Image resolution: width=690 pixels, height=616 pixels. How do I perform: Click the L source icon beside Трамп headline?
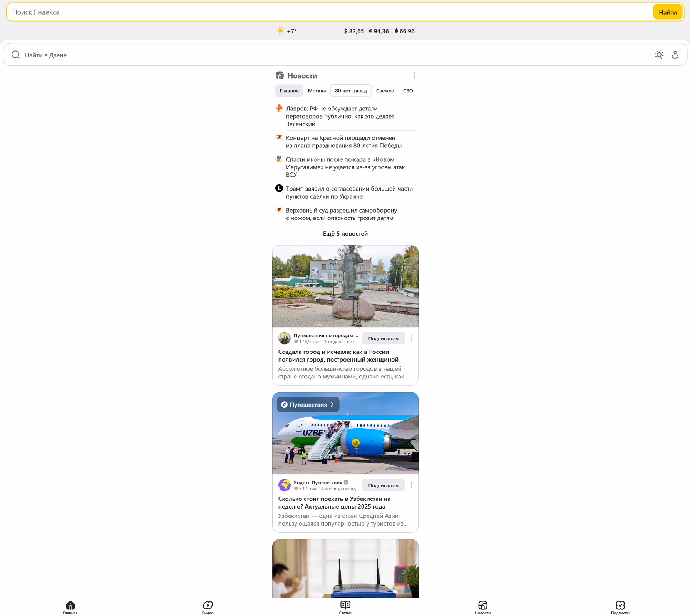[x=279, y=188]
